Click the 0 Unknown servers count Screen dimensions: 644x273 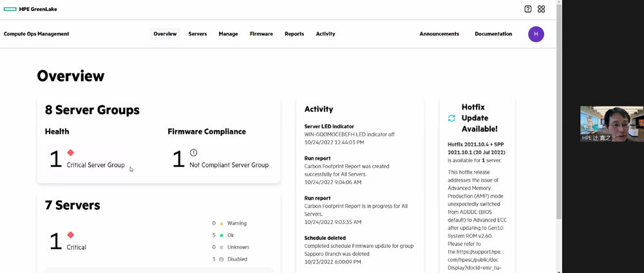click(214, 247)
